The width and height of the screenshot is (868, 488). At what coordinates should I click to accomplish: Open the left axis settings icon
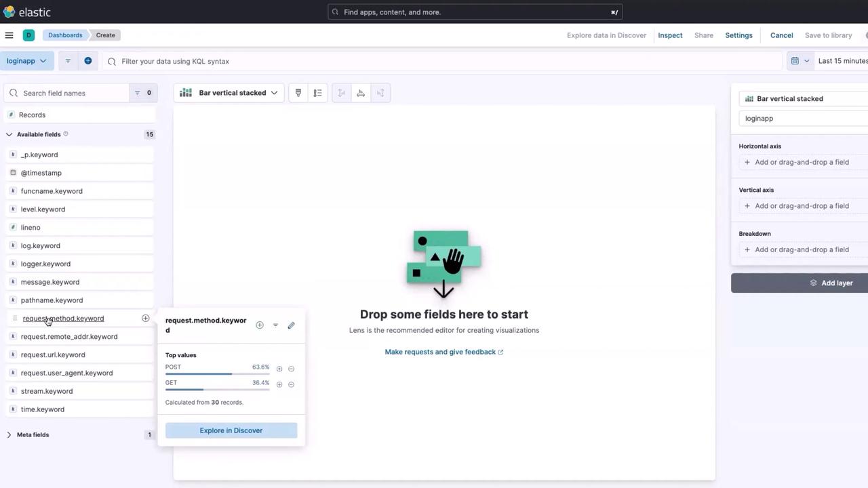tap(342, 93)
